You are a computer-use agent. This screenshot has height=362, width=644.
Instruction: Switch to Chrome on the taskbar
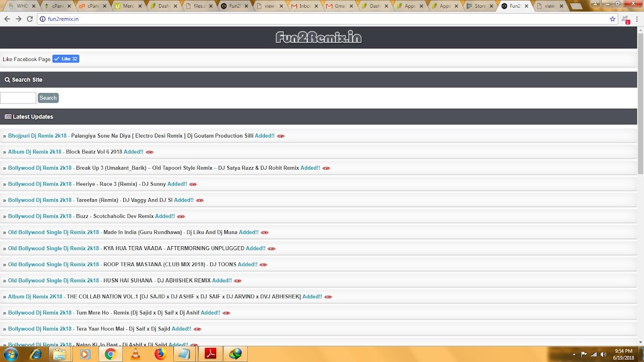(x=110, y=354)
